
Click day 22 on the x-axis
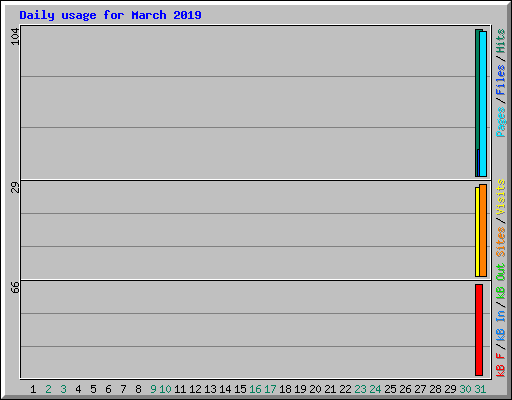coord(345,389)
